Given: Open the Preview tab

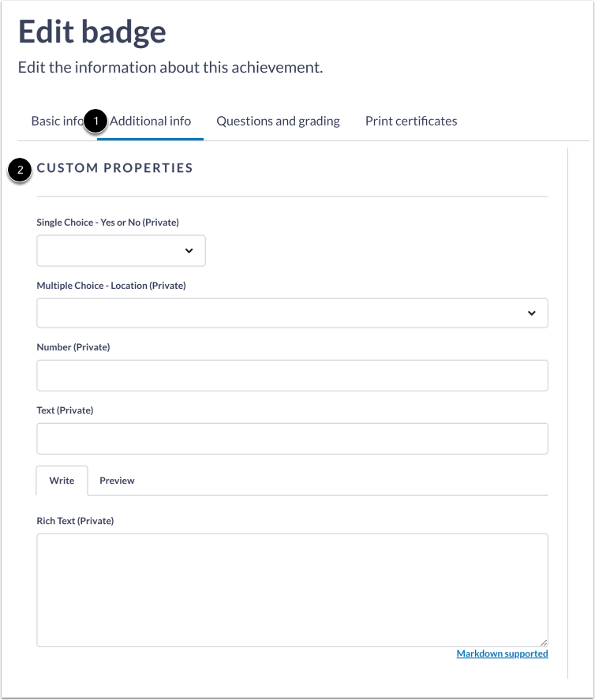Looking at the screenshot, I should (117, 481).
